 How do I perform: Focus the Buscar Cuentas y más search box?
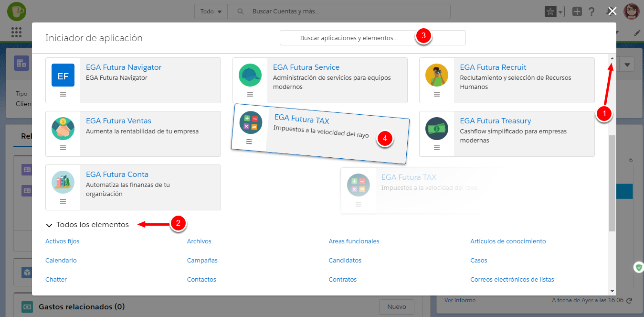(x=339, y=11)
